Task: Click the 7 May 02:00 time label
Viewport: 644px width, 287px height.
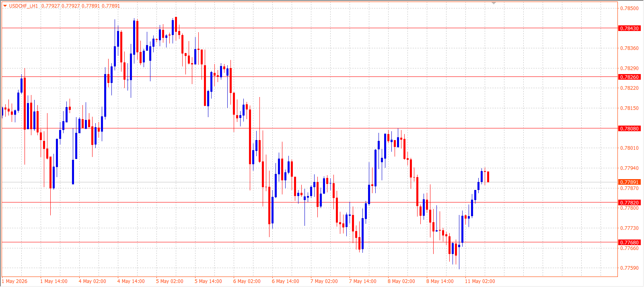Action: (324, 281)
